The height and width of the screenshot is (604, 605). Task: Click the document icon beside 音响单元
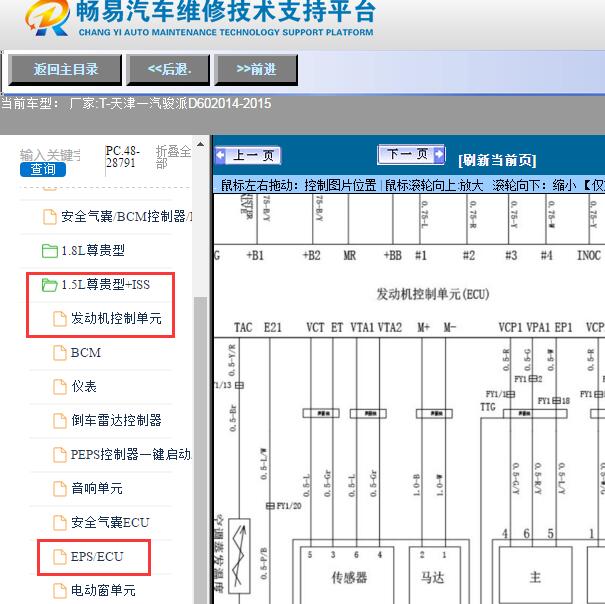point(60,489)
